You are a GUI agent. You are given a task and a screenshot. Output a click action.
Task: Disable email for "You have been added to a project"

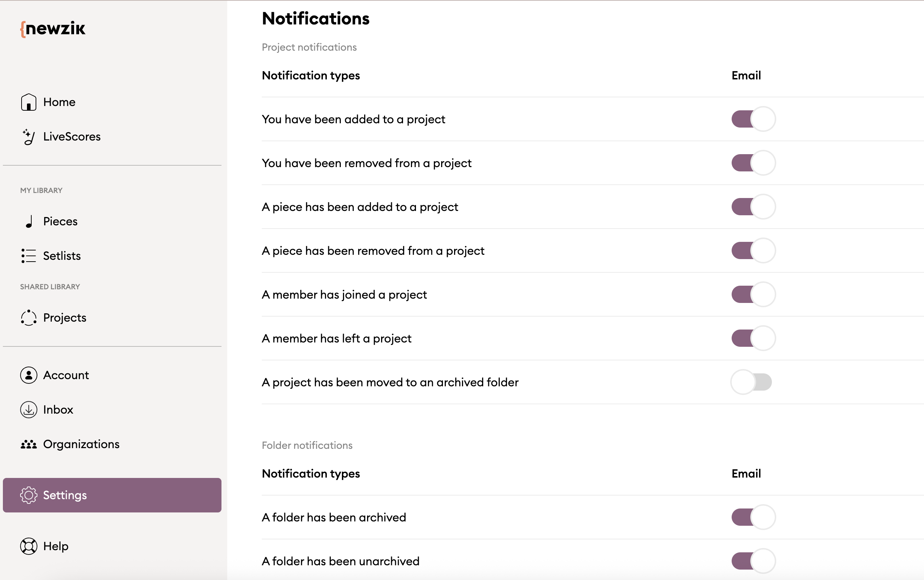click(x=753, y=119)
